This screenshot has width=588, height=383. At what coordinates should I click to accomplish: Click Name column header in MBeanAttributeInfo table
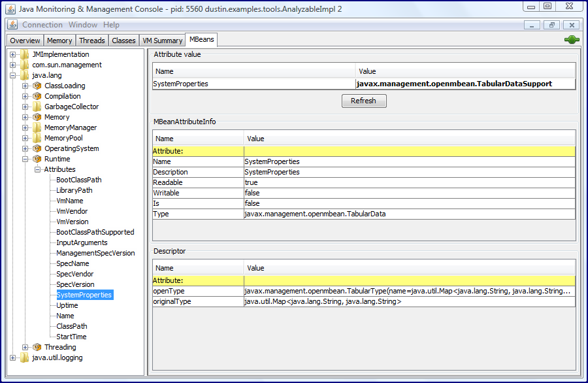point(198,139)
